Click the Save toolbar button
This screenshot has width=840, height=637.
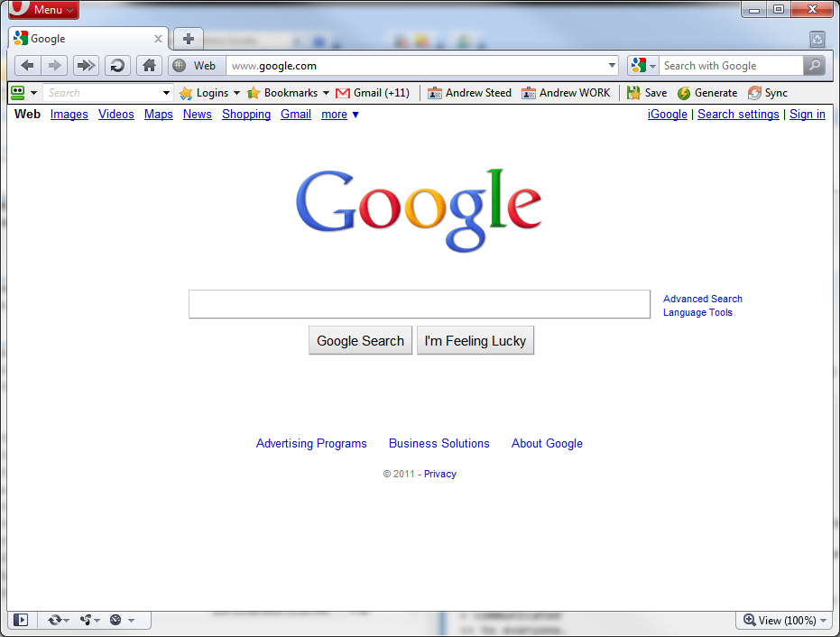647,93
